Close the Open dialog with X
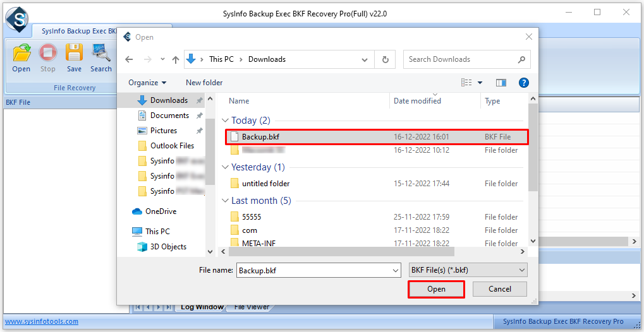The image size is (644, 332). click(x=529, y=37)
